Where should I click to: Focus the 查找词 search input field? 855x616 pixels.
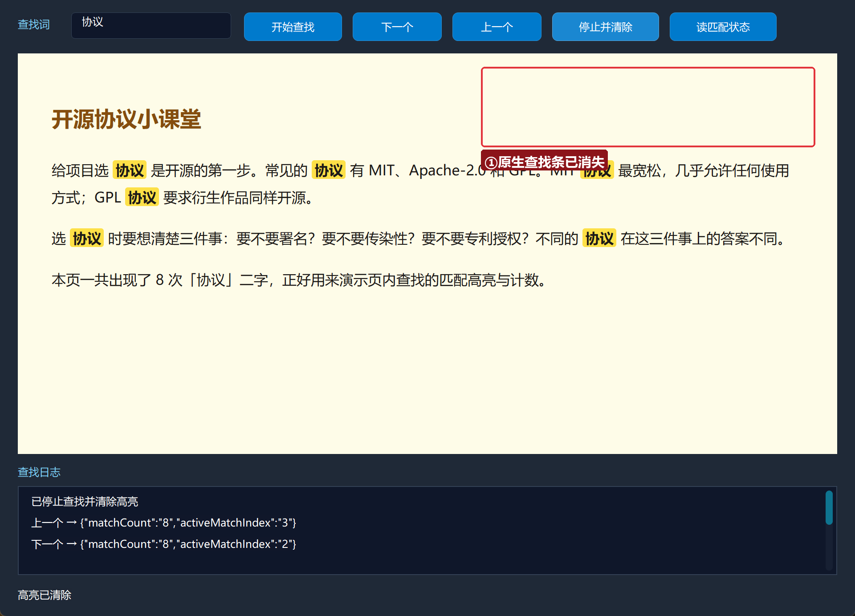click(x=151, y=25)
